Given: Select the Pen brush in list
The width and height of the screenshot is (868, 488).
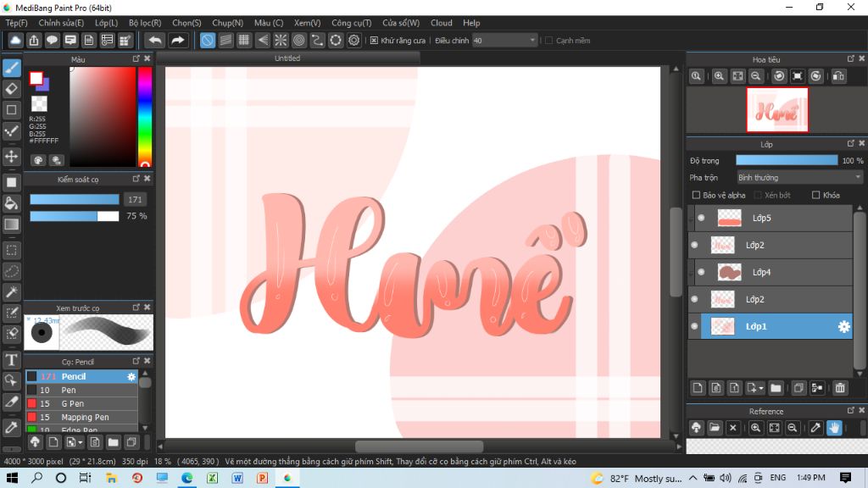Looking at the screenshot, I should tap(82, 390).
